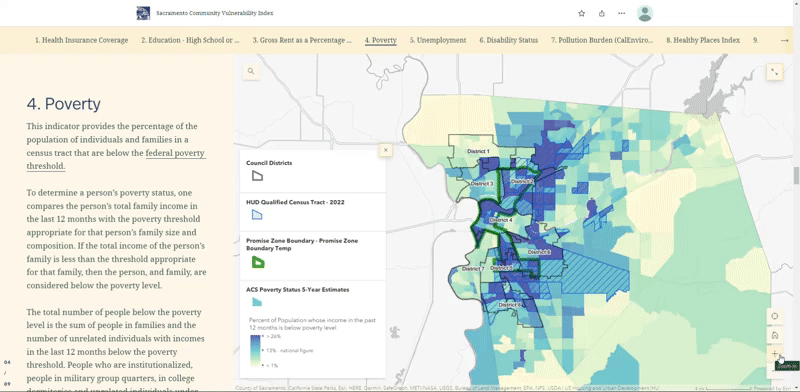Viewport: 800px width, 392px height.
Task: Go to the Disability Status tab
Action: (509, 40)
